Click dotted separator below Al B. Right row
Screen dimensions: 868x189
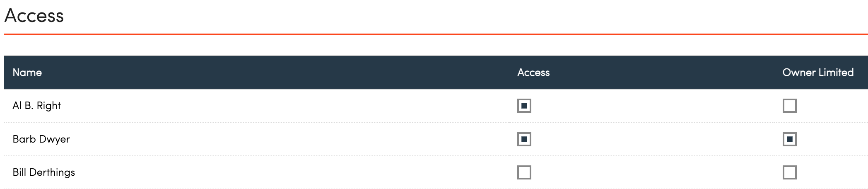click(x=436, y=123)
